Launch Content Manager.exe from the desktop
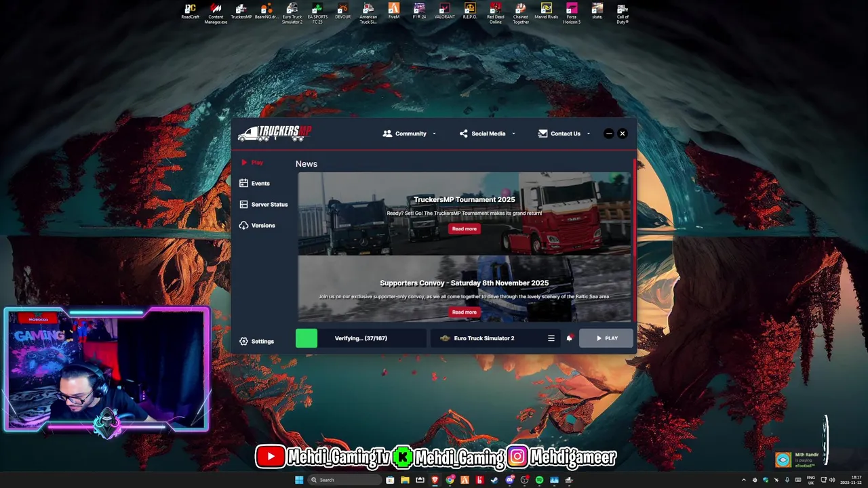Screen dimensions: 868x488 tap(216, 14)
